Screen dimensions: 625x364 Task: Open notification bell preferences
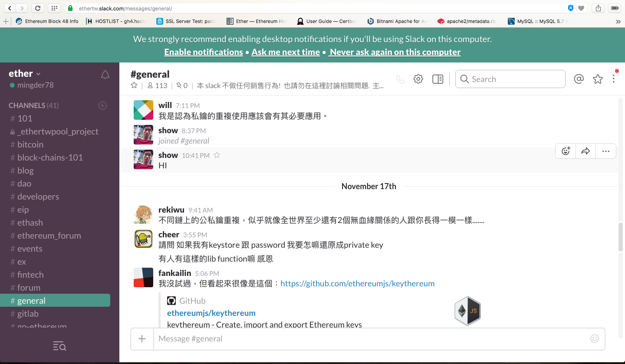[x=105, y=75]
